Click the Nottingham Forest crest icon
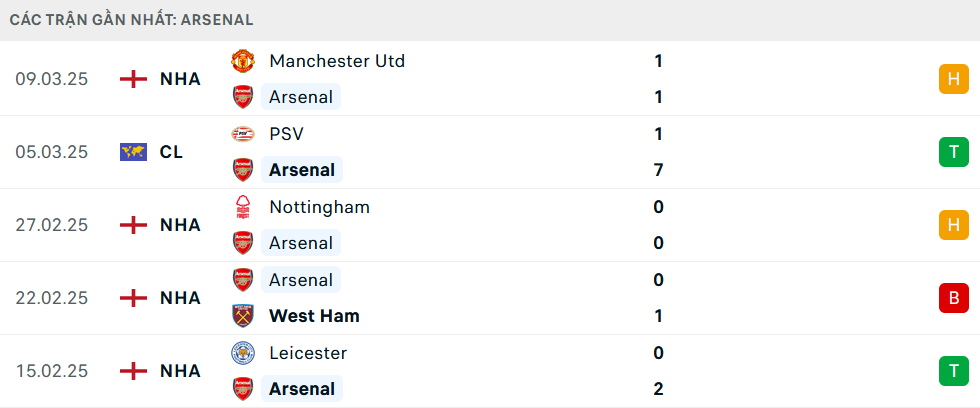Screen dimensions: 980x408 click(242, 207)
